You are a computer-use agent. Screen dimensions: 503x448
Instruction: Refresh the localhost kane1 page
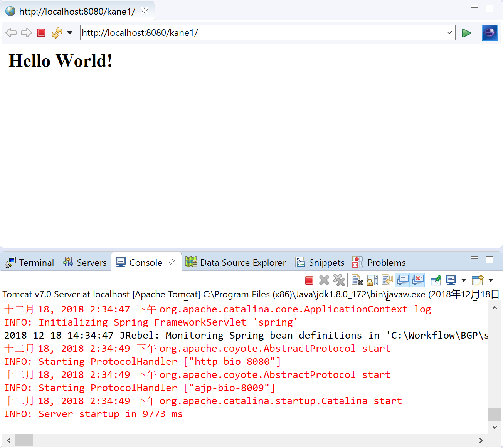(x=57, y=33)
